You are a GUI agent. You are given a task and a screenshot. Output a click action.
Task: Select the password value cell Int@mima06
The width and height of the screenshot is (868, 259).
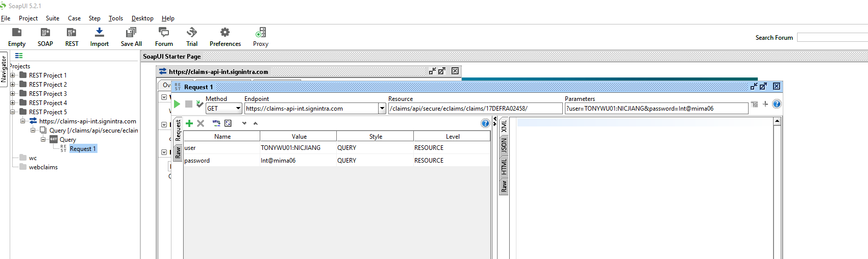(x=298, y=161)
